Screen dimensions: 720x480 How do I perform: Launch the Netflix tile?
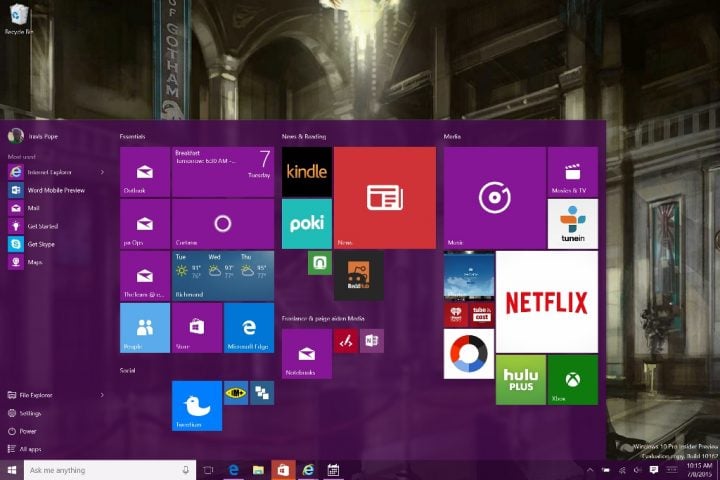click(547, 302)
